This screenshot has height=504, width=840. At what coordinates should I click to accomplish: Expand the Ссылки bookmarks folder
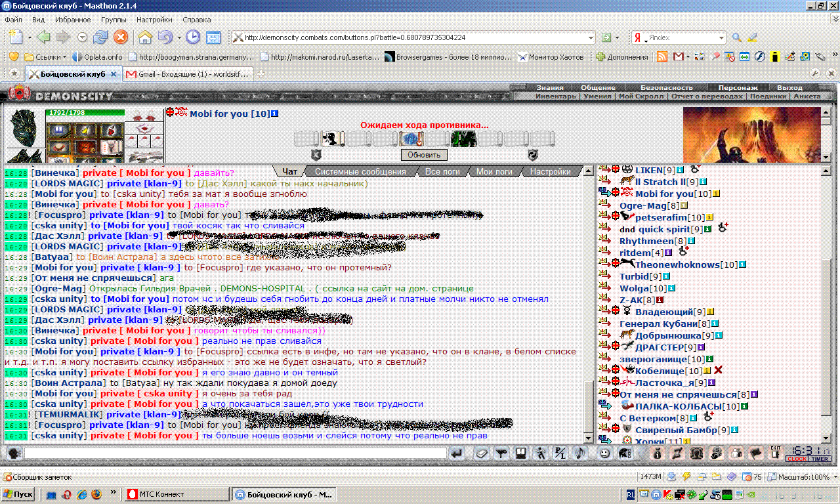46,57
